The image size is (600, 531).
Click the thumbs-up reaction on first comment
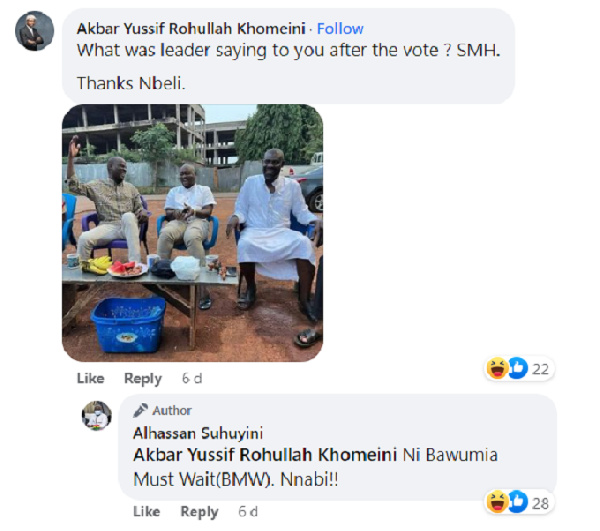[518, 368]
